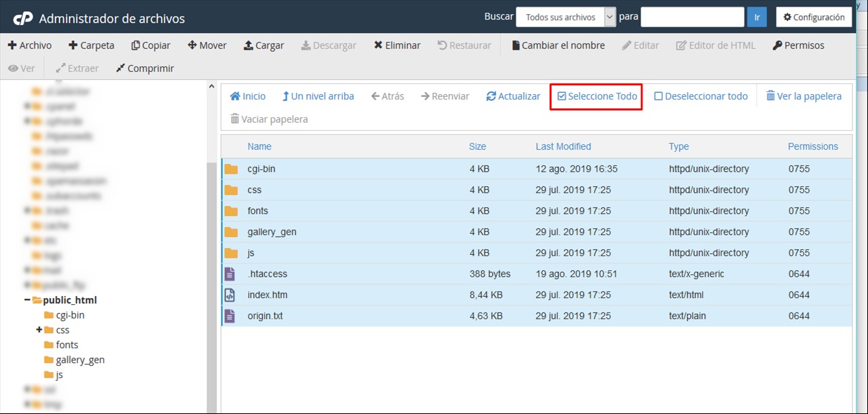
Task: Check the Seleccione Todo checkbox
Action: pos(562,96)
